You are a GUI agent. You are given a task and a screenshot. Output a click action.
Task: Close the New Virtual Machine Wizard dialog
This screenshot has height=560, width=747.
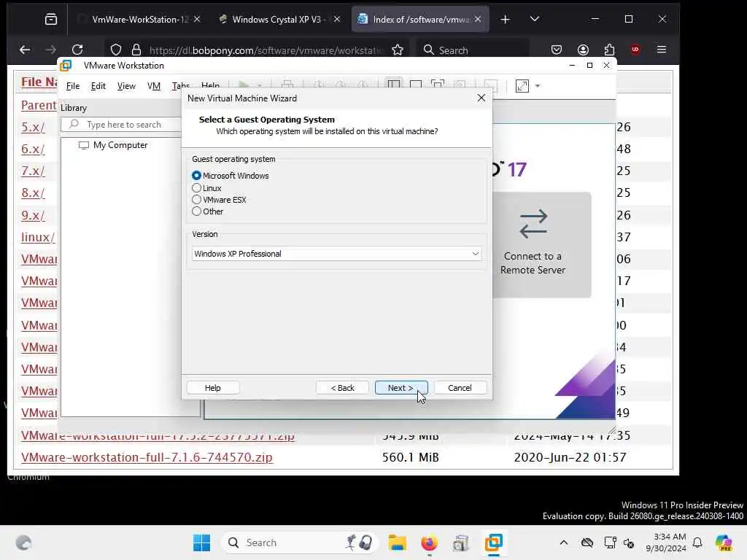coord(481,98)
